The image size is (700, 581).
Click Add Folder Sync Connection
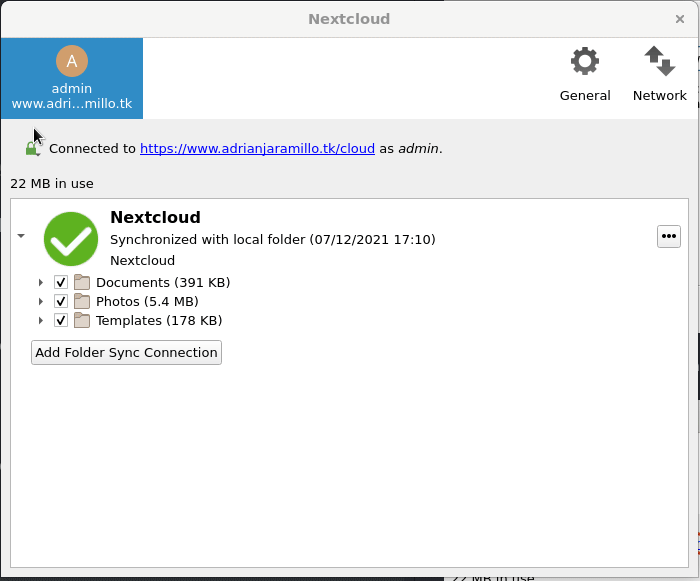tap(126, 352)
